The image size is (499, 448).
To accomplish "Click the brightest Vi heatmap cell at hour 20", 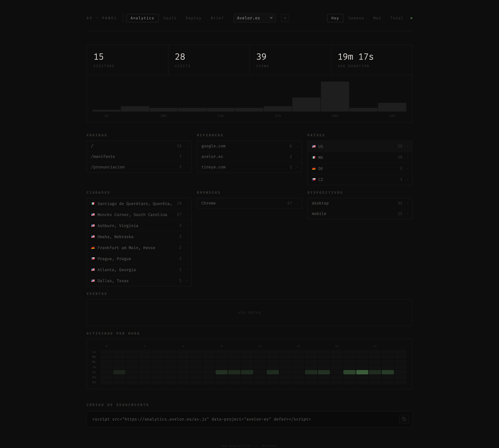I will [362, 372].
